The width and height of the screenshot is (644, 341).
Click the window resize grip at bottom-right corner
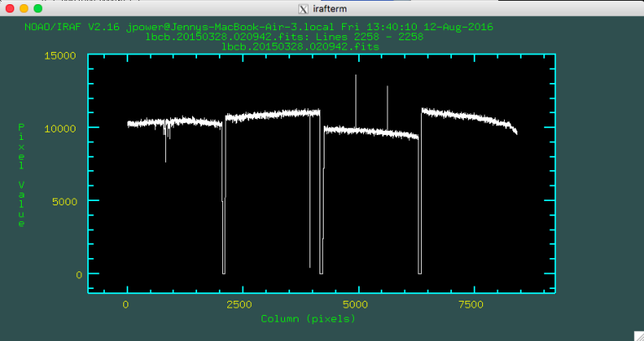[x=639, y=336]
